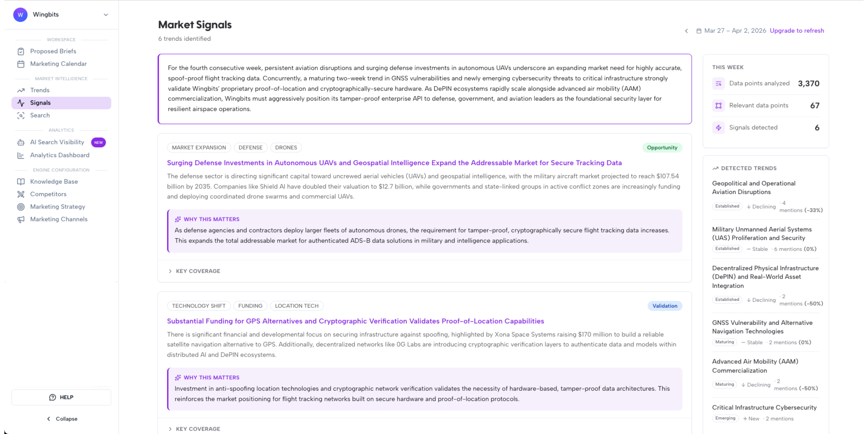Image resolution: width=868 pixels, height=434 pixels.
Task: Click Upgrade to refresh link
Action: pyautogui.click(x=797, y=31)
